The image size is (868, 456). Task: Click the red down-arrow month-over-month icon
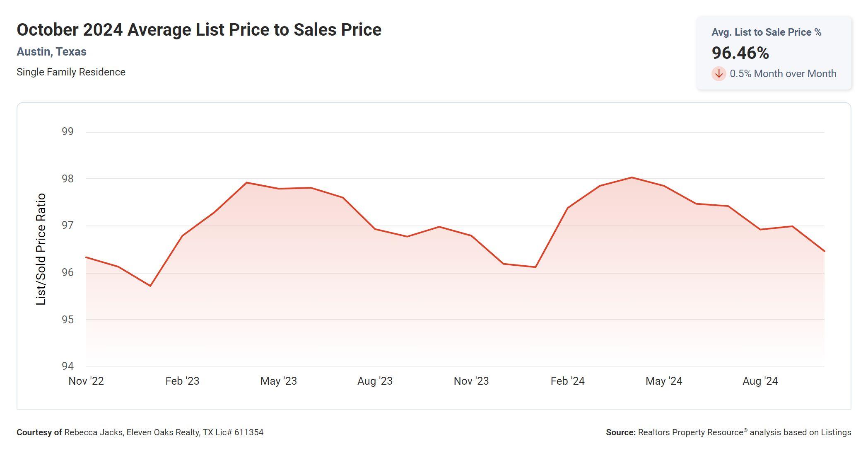click(719, 74)
